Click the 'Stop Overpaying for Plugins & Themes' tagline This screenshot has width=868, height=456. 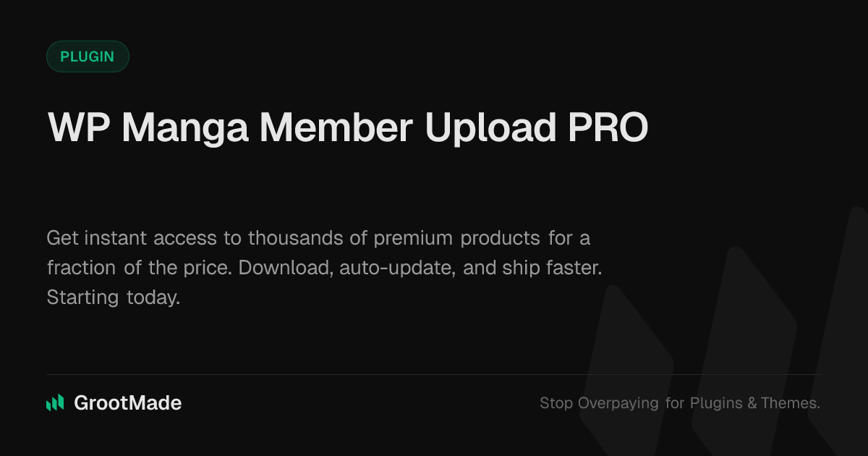click(680, 403)
